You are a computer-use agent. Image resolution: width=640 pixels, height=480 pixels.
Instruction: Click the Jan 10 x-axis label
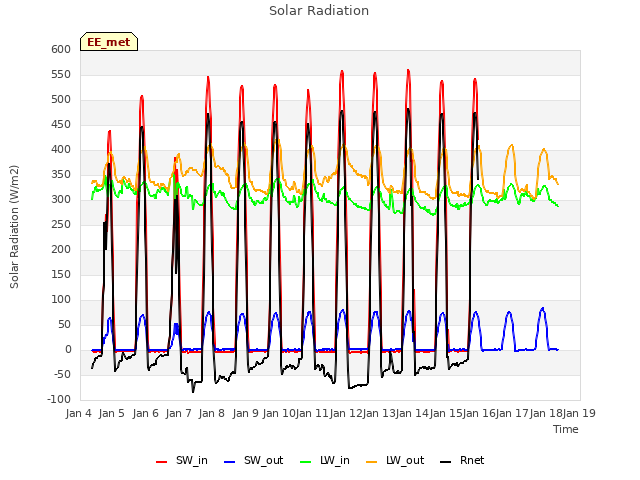279,413
